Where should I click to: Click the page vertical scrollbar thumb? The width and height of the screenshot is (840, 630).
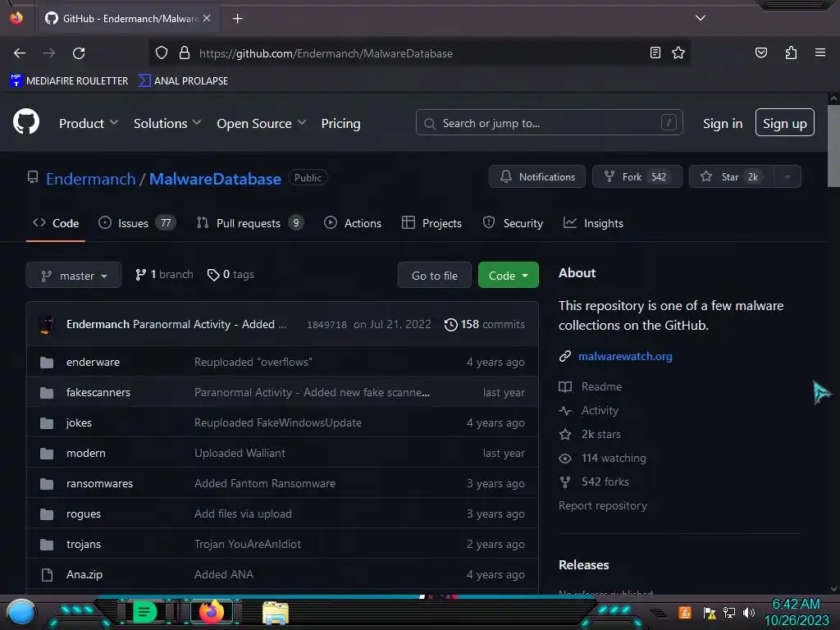pyautogui.click(x=833, y=146)
